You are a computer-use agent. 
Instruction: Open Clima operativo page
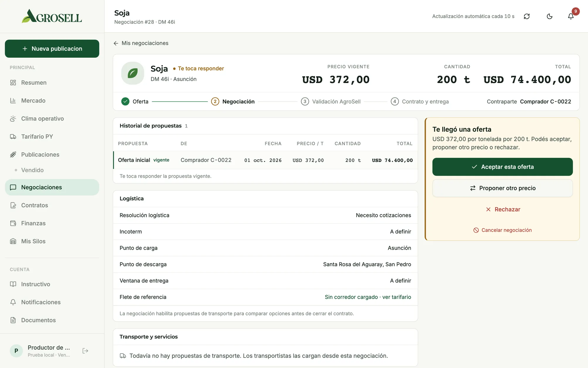[52, 119]
